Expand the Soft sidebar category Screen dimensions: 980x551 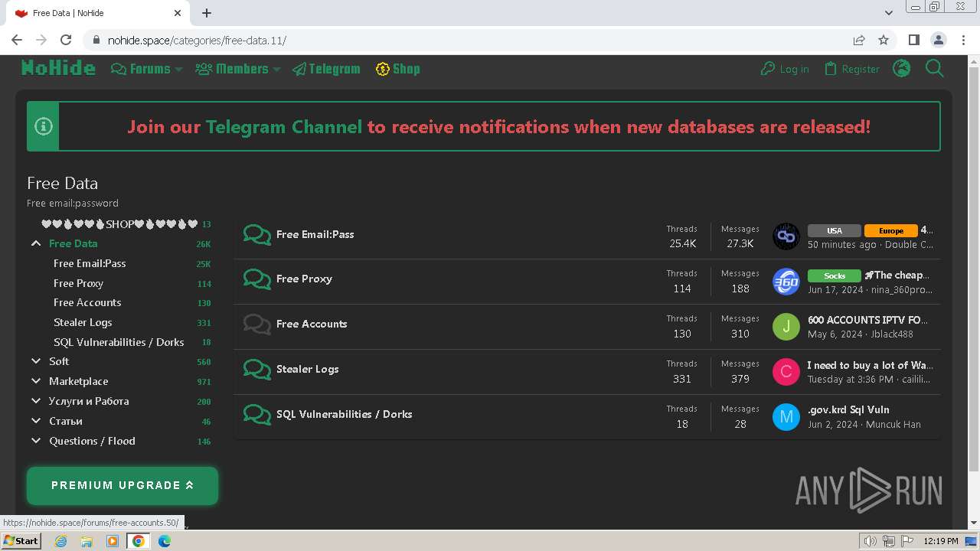[x=36, y=361]
